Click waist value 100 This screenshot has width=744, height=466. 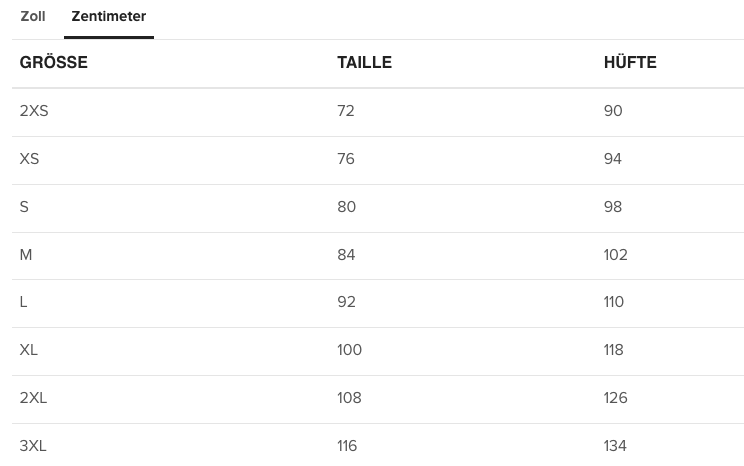tap(349, 350)
